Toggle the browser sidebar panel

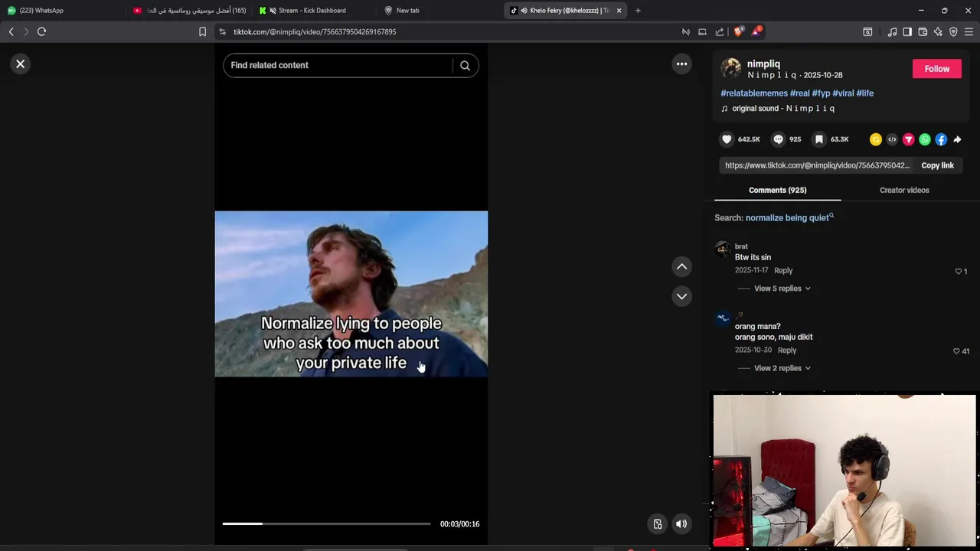pos(907,31)
